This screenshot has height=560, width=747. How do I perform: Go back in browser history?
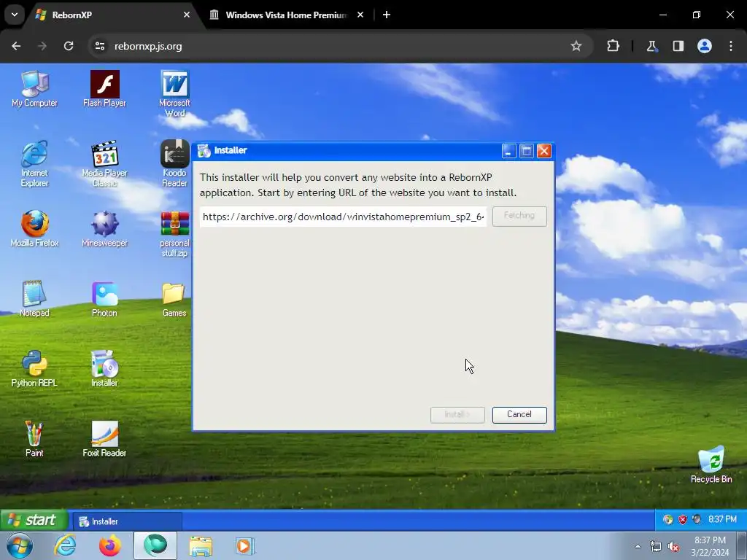point(16,46)
